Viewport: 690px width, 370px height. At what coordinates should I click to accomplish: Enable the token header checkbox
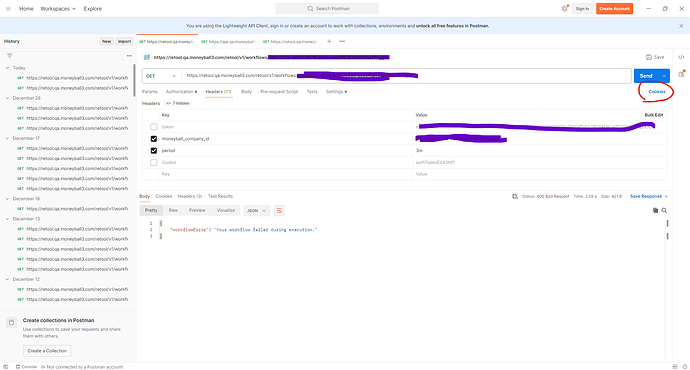point(154,127)
